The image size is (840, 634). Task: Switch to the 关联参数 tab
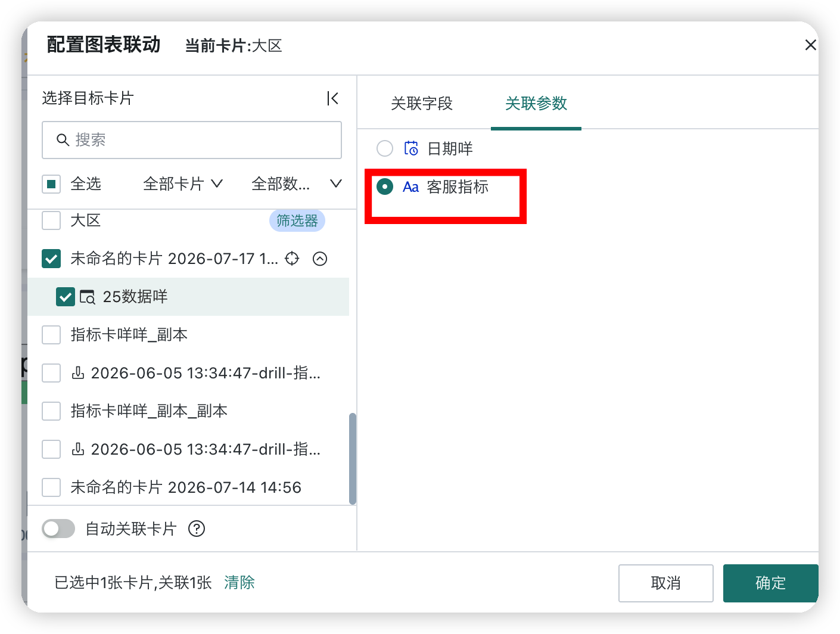[x=536, y=104]
